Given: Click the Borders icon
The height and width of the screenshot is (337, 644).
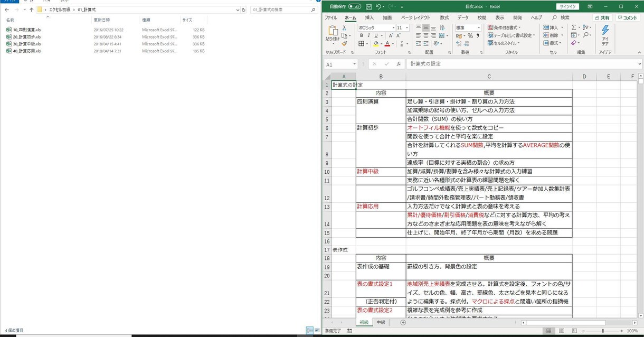Looking at the screenshot, I should pos(361,43).
